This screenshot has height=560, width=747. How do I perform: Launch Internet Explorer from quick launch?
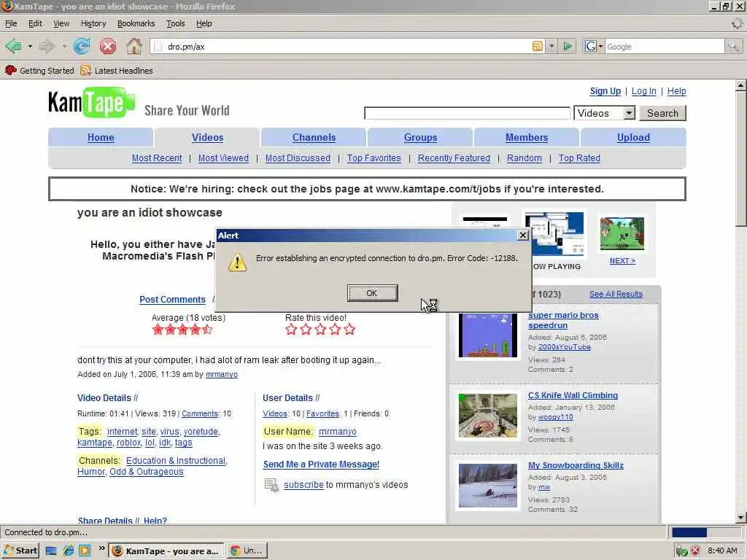[68, 551]
